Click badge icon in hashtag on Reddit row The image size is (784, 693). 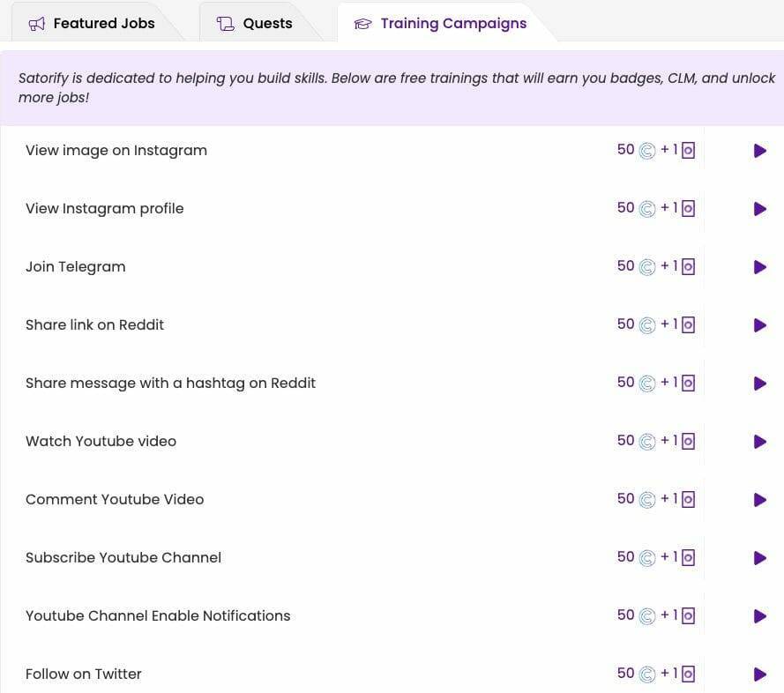coord(689,383)
